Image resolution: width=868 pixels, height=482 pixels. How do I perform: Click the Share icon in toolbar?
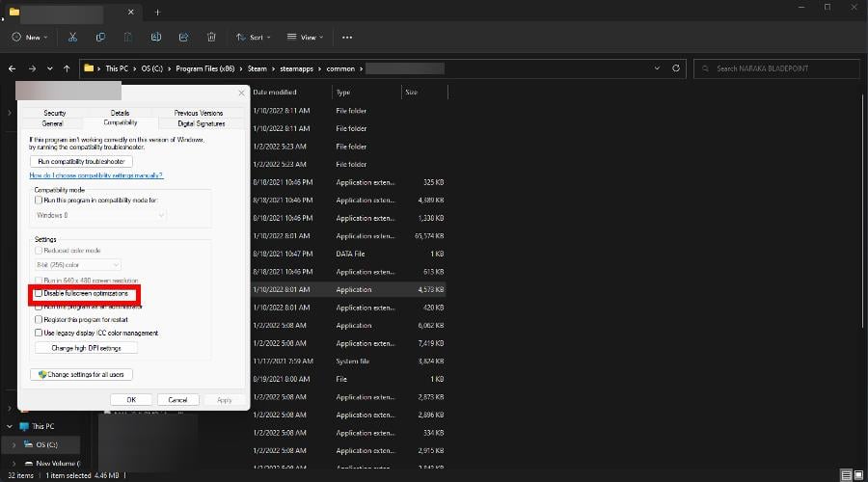click(184, 37)
